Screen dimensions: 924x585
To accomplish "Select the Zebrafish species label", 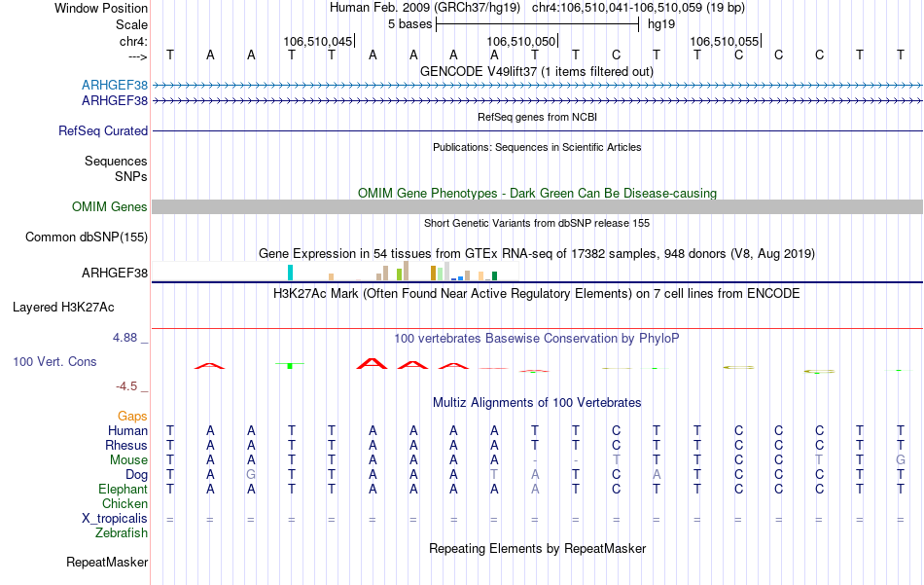I will 122,533.
